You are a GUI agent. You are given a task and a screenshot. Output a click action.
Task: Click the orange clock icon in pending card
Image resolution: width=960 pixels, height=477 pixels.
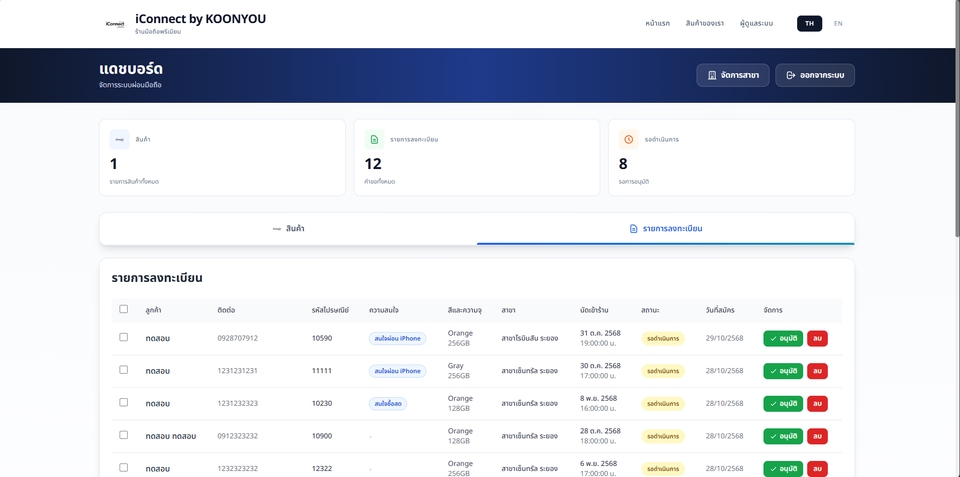click(x=628, y=139)
